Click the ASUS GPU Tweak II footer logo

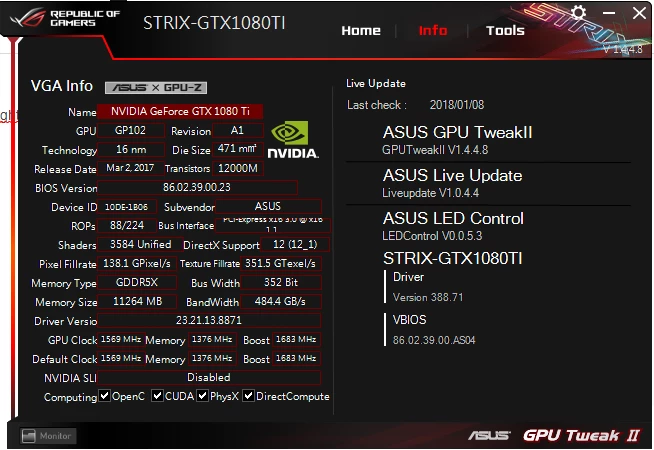(553, 435)
